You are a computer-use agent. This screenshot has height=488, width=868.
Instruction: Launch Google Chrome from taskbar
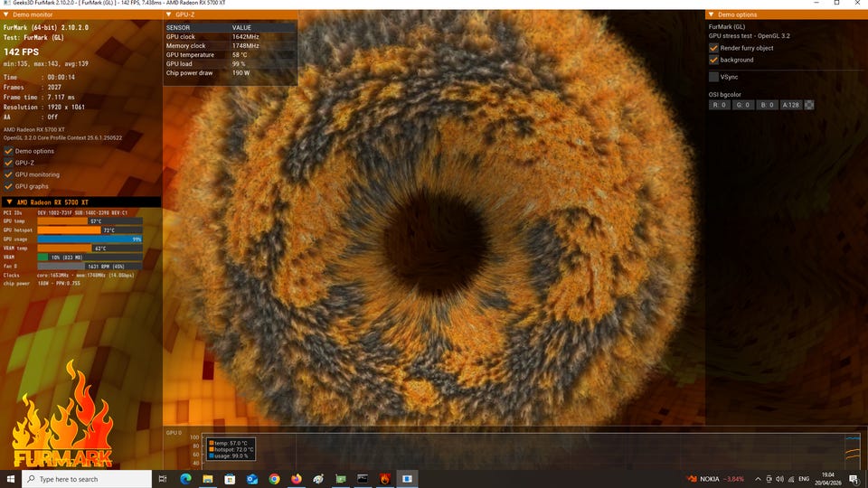tap(274, 479)
